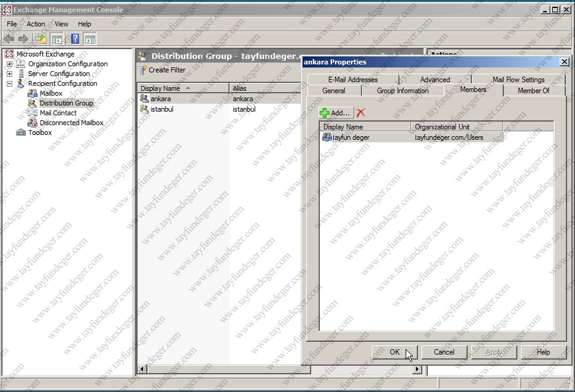Click the Mailbox node icon

tap(33, 93)
